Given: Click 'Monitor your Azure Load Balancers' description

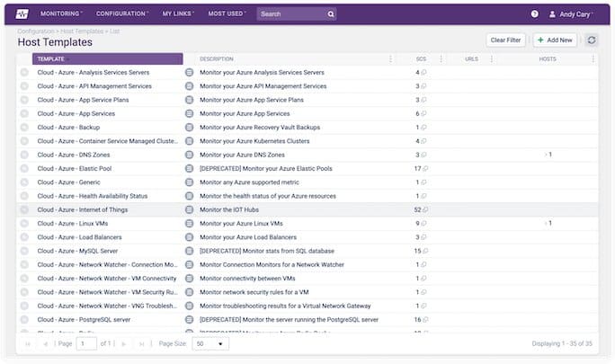Looking at the screenshot, I should click(x=248, y=237).
